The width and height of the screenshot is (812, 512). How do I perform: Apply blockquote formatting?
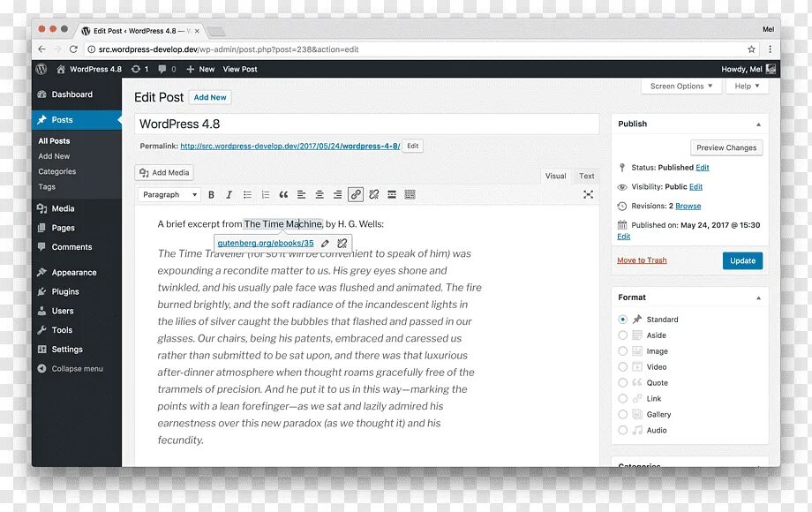pos(283,195)
